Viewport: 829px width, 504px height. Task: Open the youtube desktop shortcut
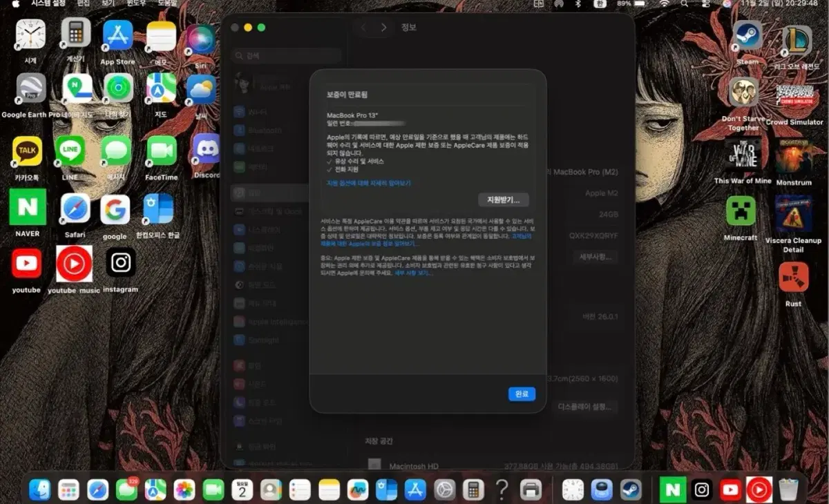point(26,264)
